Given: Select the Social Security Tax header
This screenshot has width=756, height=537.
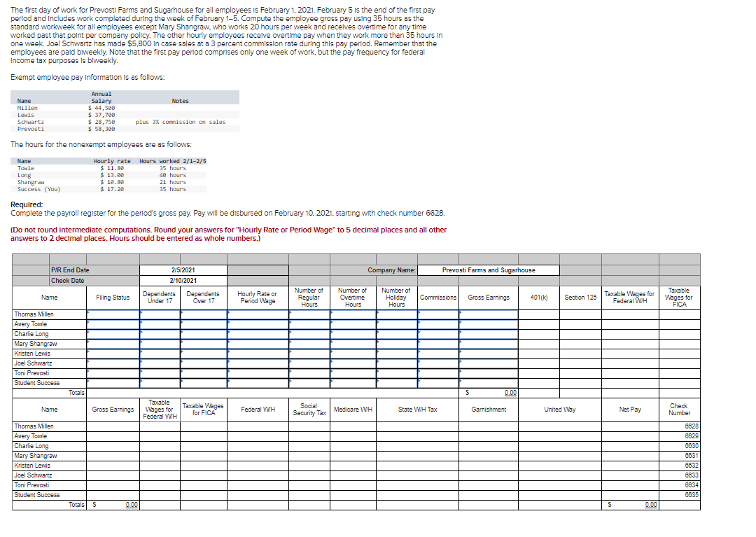Looking at the screenshot, I should [309, 410].
